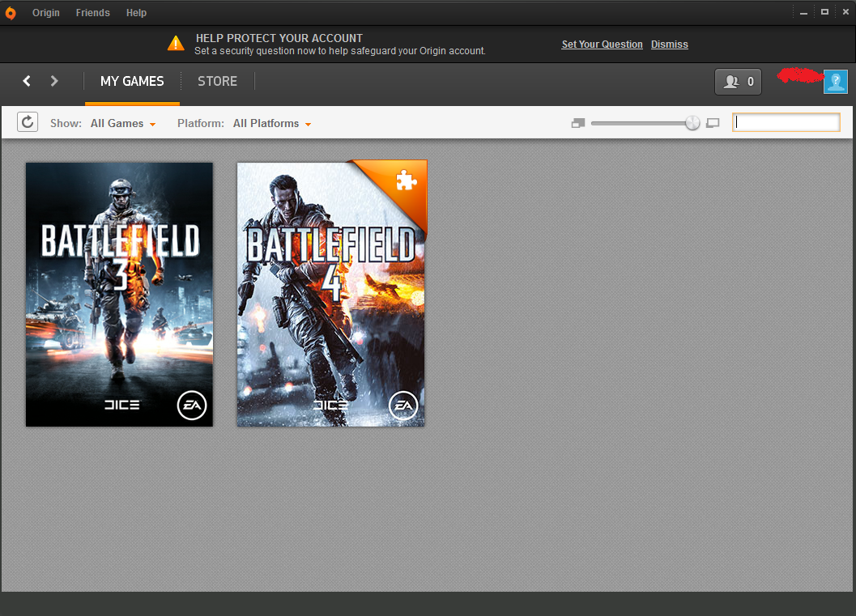Viewport: 856px width, 616px height.
Task: Click the Battlefield 4 expansion puzzle badge
Action: pos(407,180)
